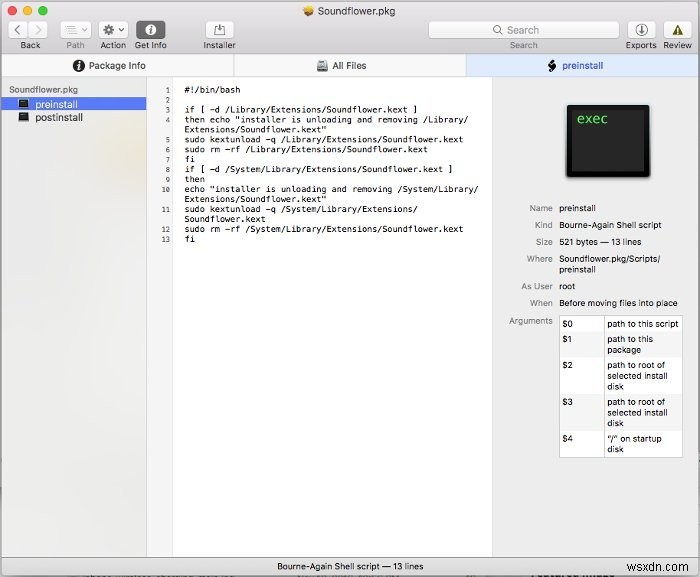Click the Soundflower.pkg title bar package icon
Viewport: 700px width, 577px height.
[x=308, y=10]
